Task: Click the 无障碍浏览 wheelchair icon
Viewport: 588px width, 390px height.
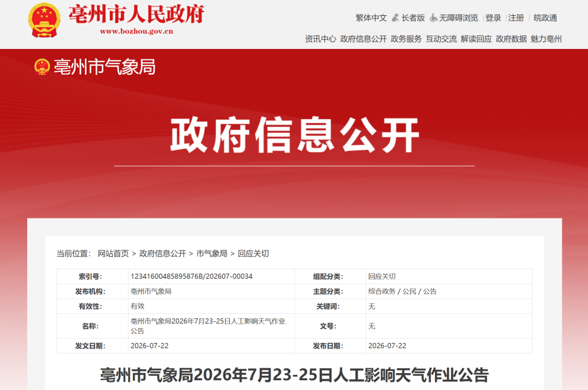Action: (x=433, y=17)
